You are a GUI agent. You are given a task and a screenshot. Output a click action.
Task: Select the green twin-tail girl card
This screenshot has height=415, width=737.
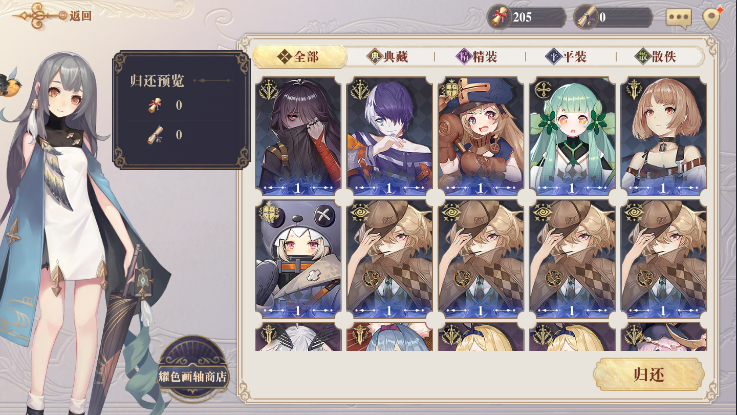(572, 136)
